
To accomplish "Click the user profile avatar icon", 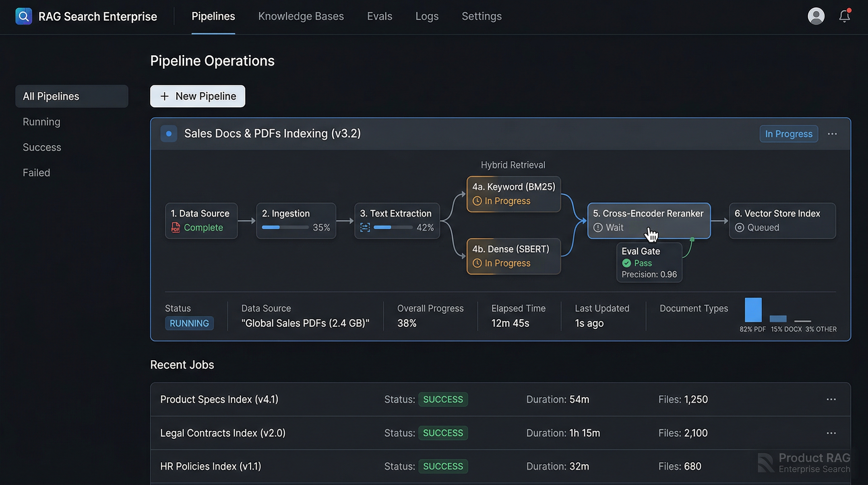I will click(x=816, y=16).
